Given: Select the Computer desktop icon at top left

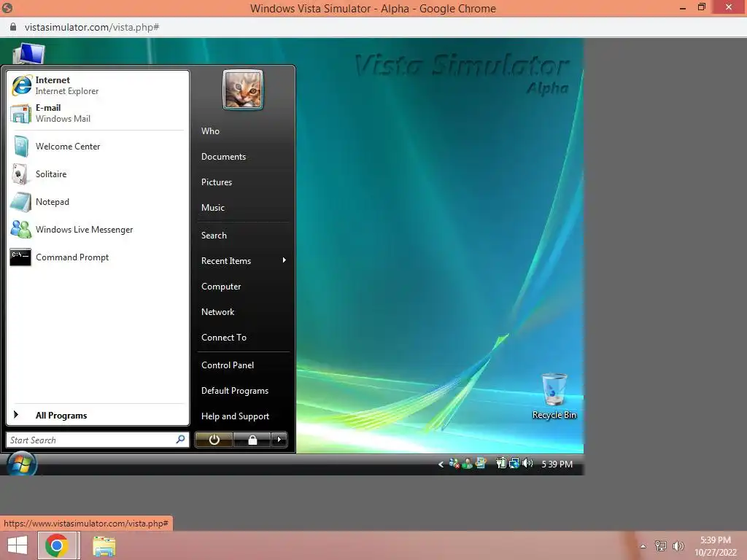Looking at the screenshot, I should point(29,53).
